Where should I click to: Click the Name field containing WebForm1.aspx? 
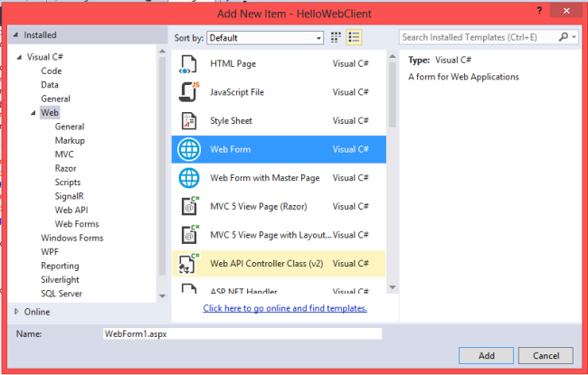242,333
